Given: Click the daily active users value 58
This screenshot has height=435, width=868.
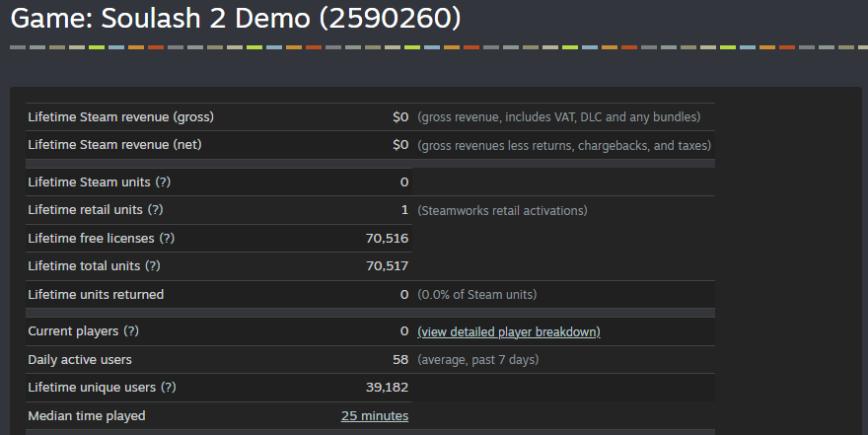Looking at the screenshot, I should click(x=400, y=360).
